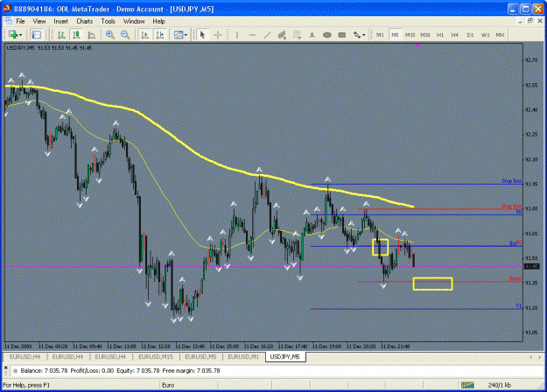Select the Fibonacci Retracement tool
Image resolution: width=547 pixels, height=392 pixels.
point(297,34)
